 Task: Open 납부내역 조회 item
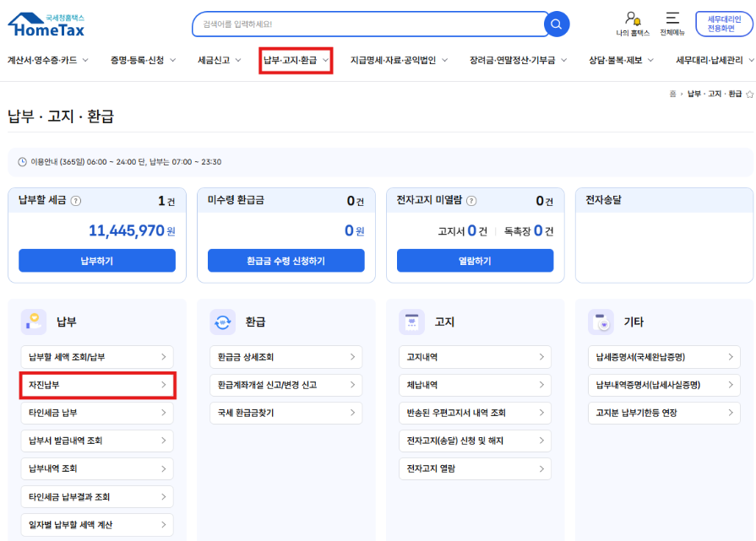[97, 468]
